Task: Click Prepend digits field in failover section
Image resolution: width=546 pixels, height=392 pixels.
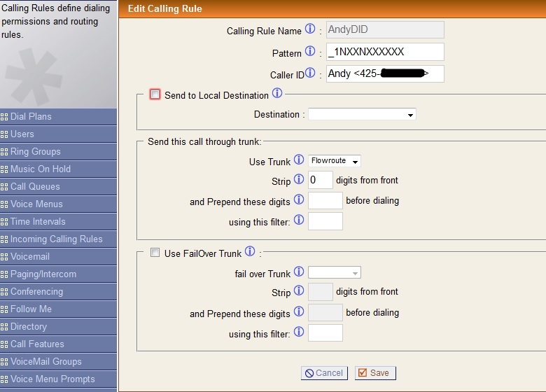Action: pyautogui.click(x=325, y=312)
